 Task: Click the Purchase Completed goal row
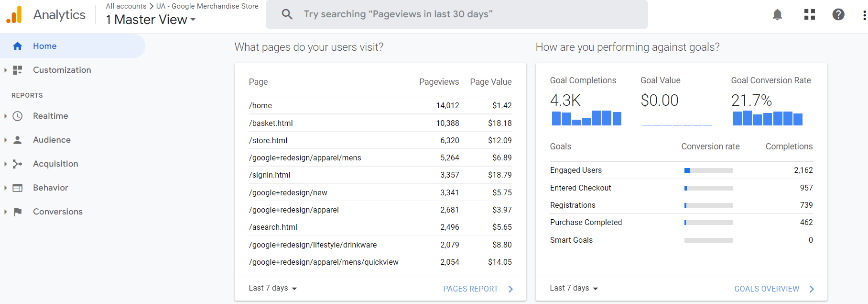click(x=681, y=223)
